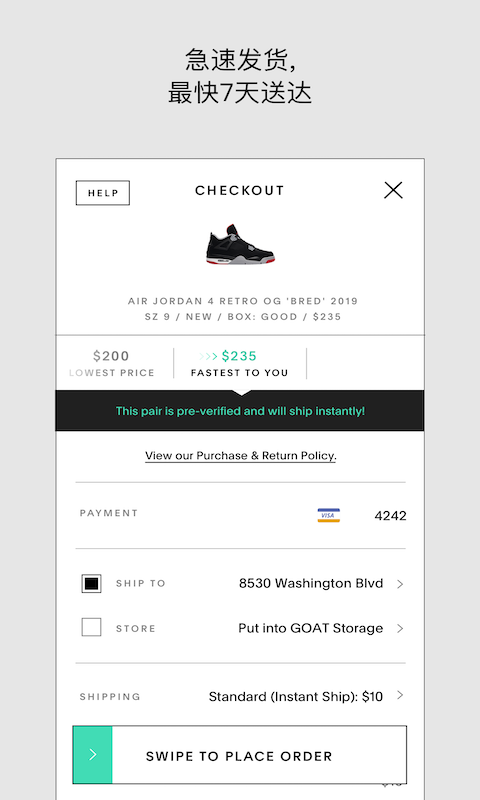The height and width of the screenshot is (800, 480).
Task: Select Put into GOAT Storage option
Action: [311, 628]
